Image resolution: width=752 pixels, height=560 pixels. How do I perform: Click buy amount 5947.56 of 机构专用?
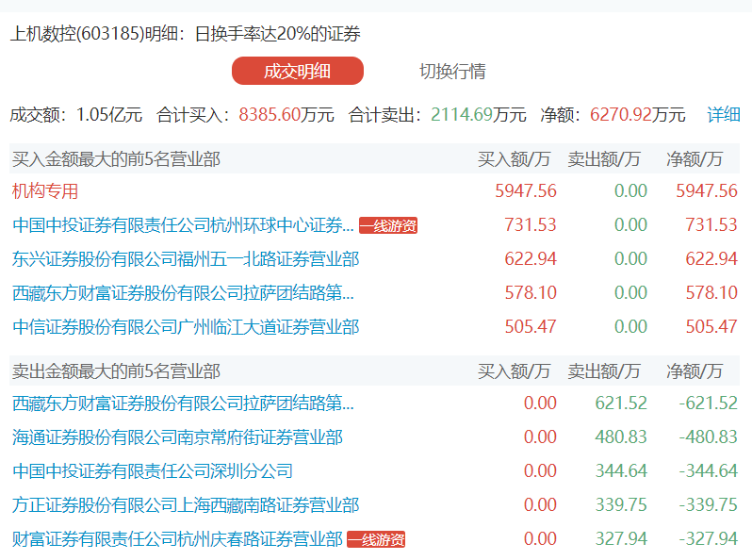pyautogui.click(x=526, y=191)
